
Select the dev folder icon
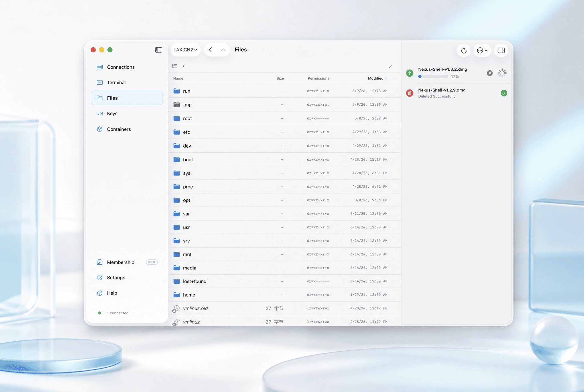(177, 146)
